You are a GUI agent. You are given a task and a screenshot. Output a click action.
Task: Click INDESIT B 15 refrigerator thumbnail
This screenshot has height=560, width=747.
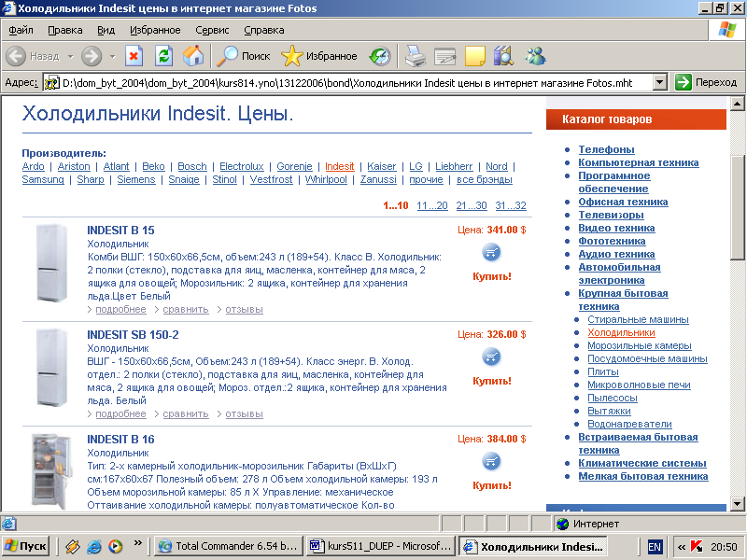51,263
